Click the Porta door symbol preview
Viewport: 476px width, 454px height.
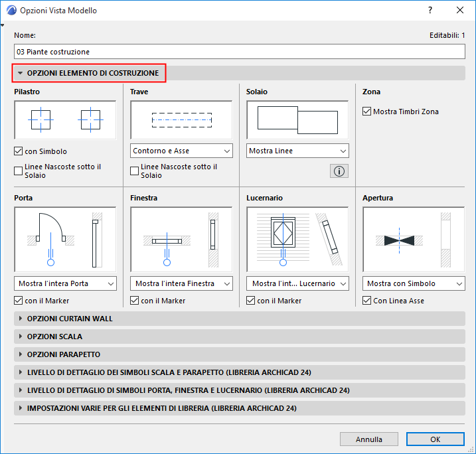(65, 240)
